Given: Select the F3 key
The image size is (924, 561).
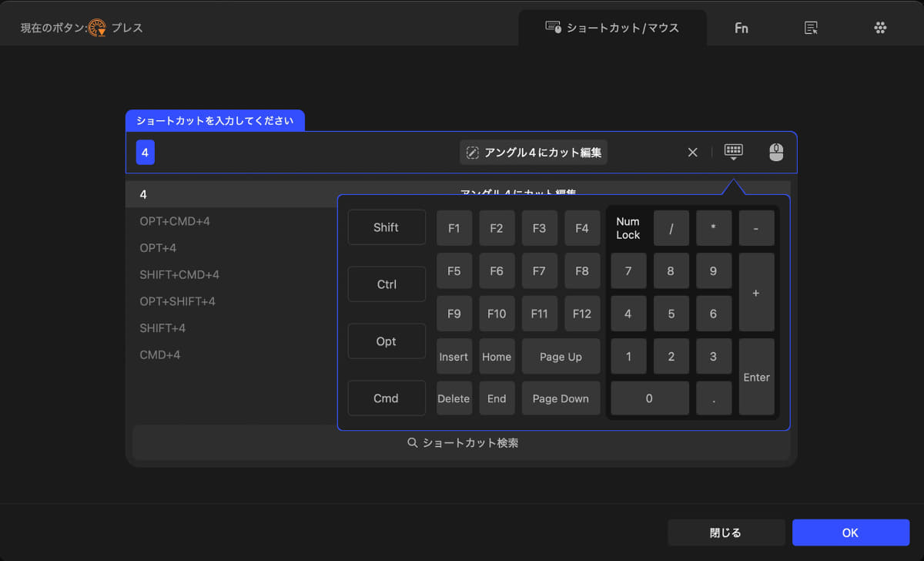Looking at the screenshot, I should (539, 228).
